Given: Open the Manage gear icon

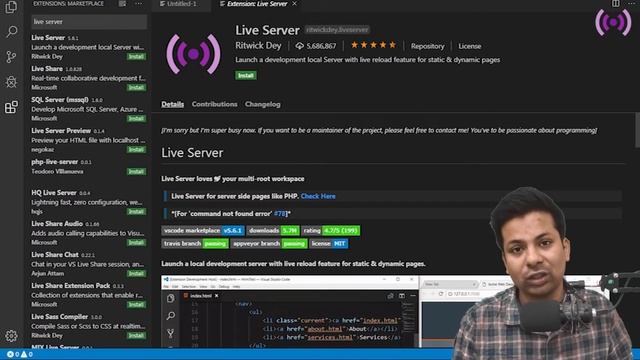Looking at the screenshot, I should point(11,336).
